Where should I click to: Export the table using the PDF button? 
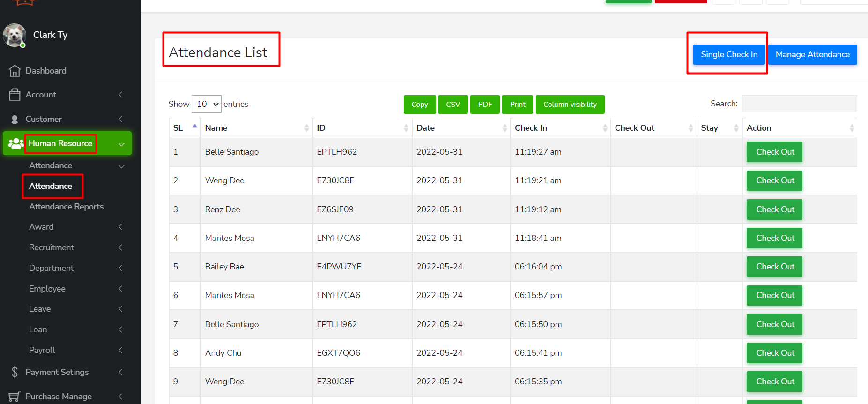(485, 105)
